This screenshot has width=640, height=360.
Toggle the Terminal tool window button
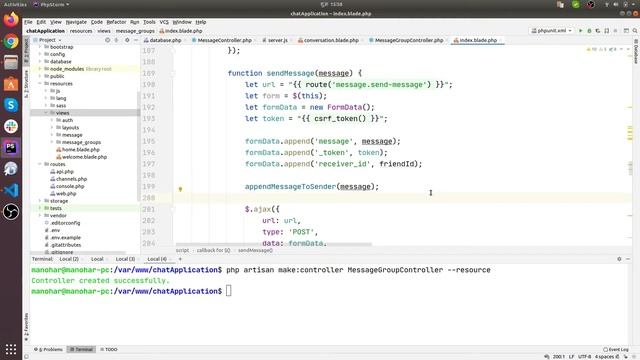[x=82, y=349]
